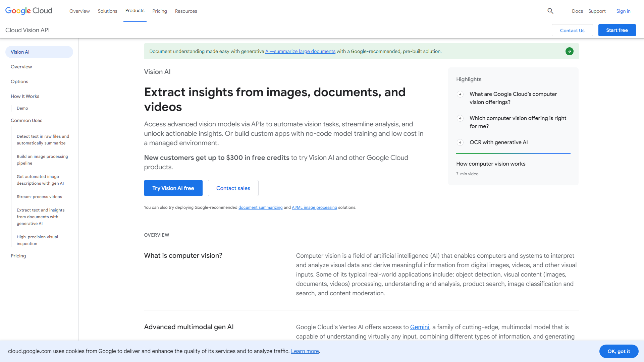Open the document summarizing link
This screenshot has height=362, width=644.
[260, 207]
